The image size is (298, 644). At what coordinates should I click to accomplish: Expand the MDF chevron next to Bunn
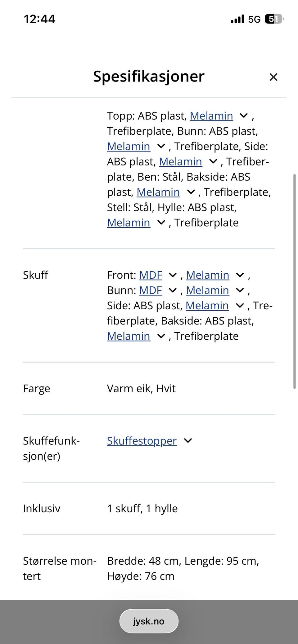coord(173,290)
